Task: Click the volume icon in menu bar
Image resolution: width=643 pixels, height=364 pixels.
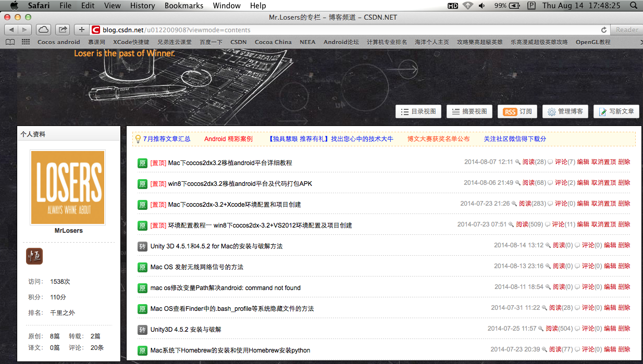Action: 481,6
